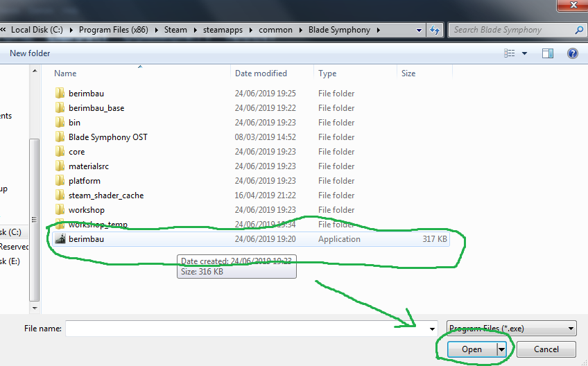
Task: Expand the arrow after steamapps in path
Action: click(250, 30)
